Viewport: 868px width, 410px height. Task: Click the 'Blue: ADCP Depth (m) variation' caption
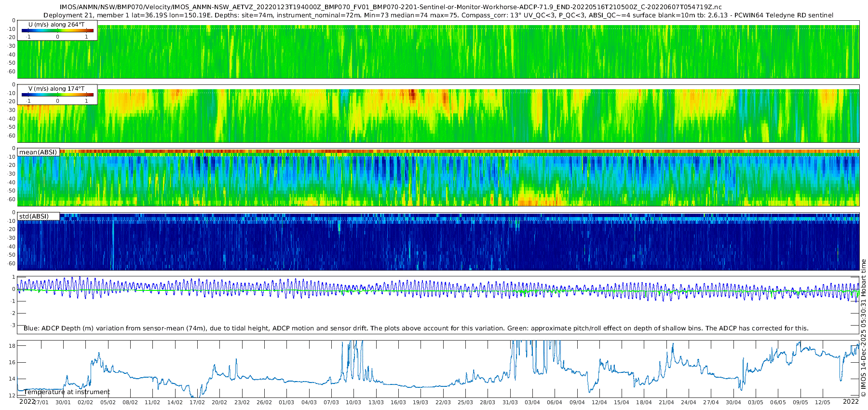pos(416,328)
